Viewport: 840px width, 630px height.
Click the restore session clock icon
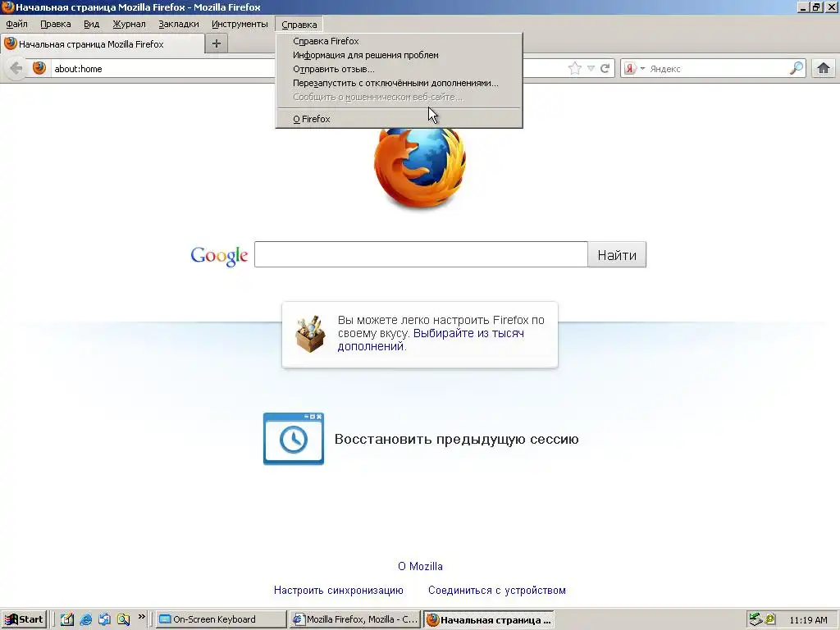(x=294, y=439)
